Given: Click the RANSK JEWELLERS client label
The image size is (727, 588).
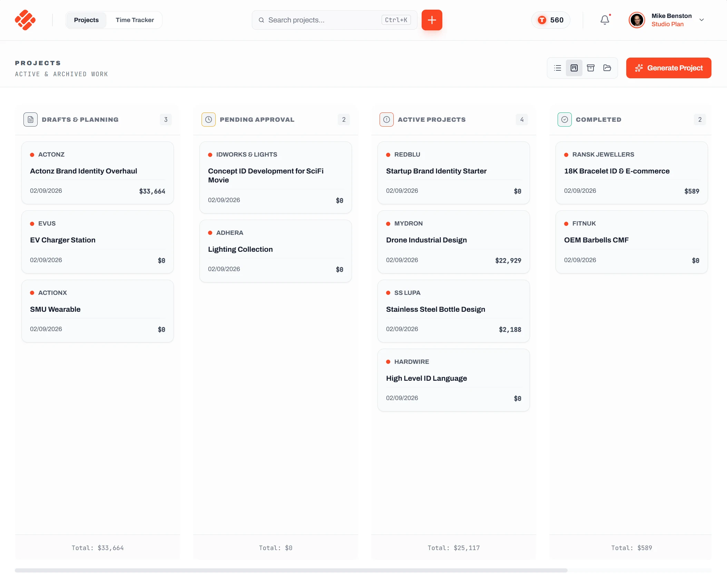Looking at the screenshot, I should tap(603, 155).
